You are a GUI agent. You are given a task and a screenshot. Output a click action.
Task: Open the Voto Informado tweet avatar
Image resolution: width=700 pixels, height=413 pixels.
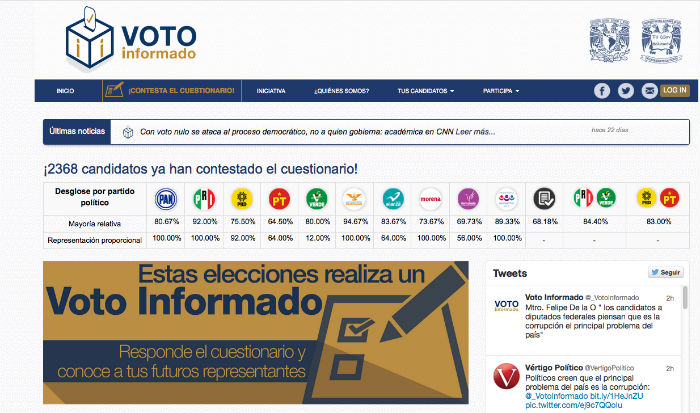506,305
